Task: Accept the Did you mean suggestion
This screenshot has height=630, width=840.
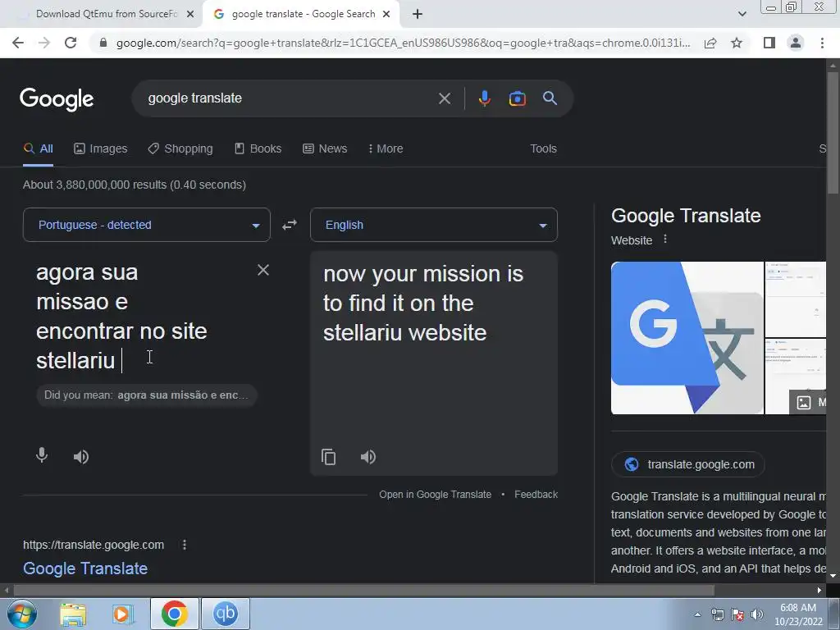Action: click(x=146, y=395)
